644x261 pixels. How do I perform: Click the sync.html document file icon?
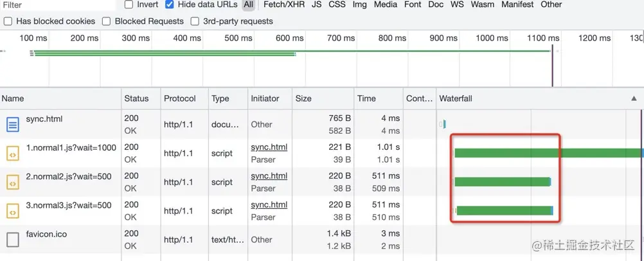point(13,124)
